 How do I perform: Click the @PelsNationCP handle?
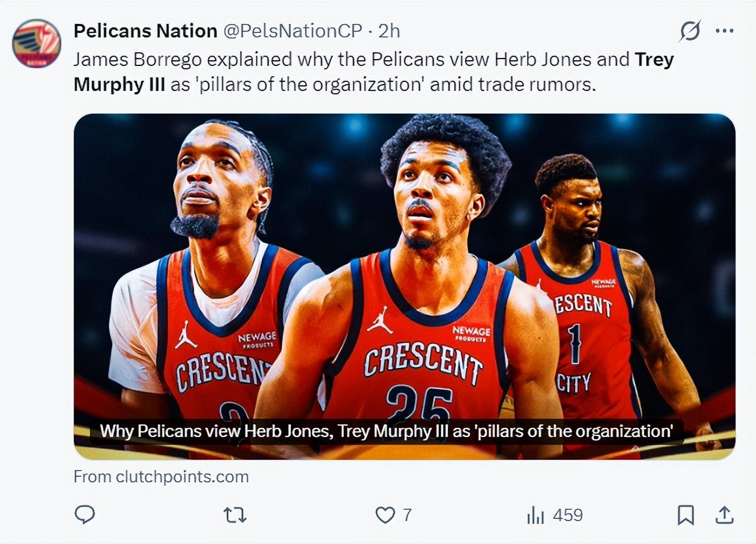(x=293, y=31)
